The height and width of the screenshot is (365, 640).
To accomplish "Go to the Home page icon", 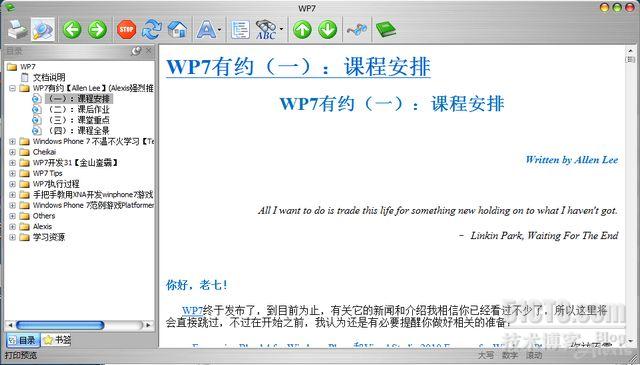I will [x=178, y=30].
